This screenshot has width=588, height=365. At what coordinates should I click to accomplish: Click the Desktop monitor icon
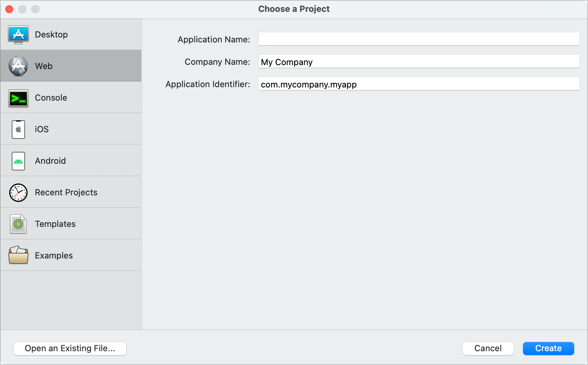[x=18, y=35]
